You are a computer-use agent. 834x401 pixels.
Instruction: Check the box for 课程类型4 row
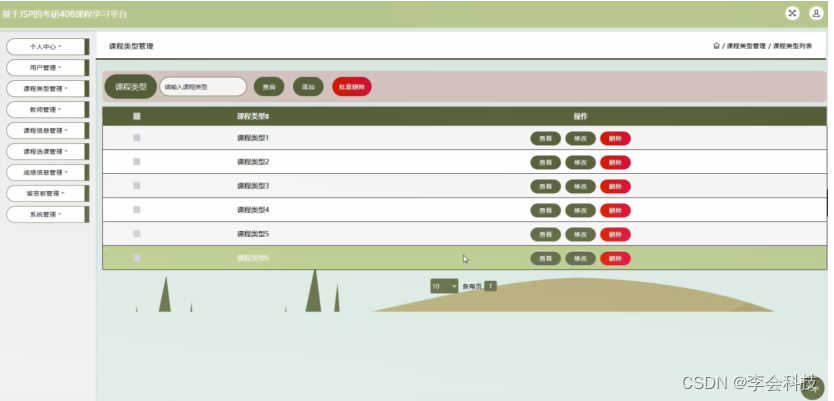coord(137,209)
